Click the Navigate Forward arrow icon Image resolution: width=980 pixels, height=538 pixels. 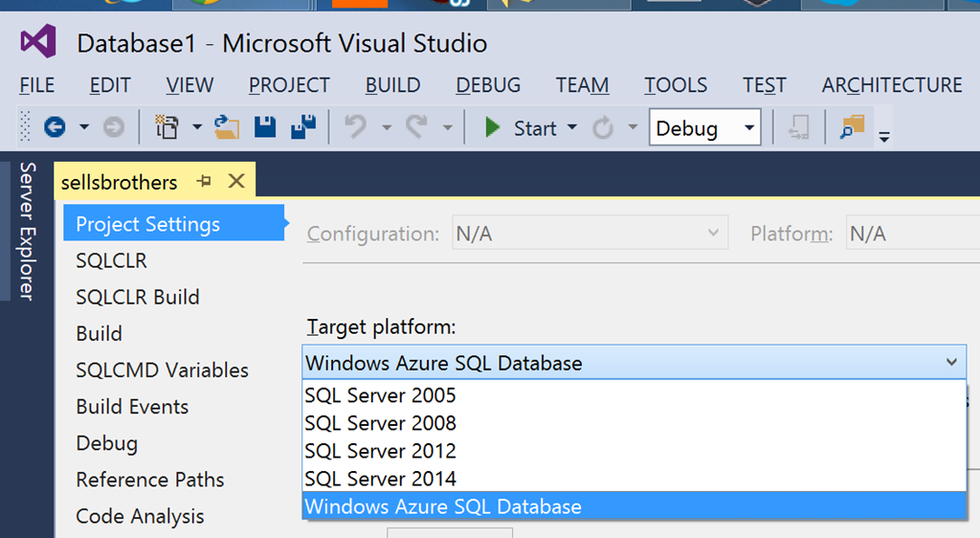pos(113,127)
